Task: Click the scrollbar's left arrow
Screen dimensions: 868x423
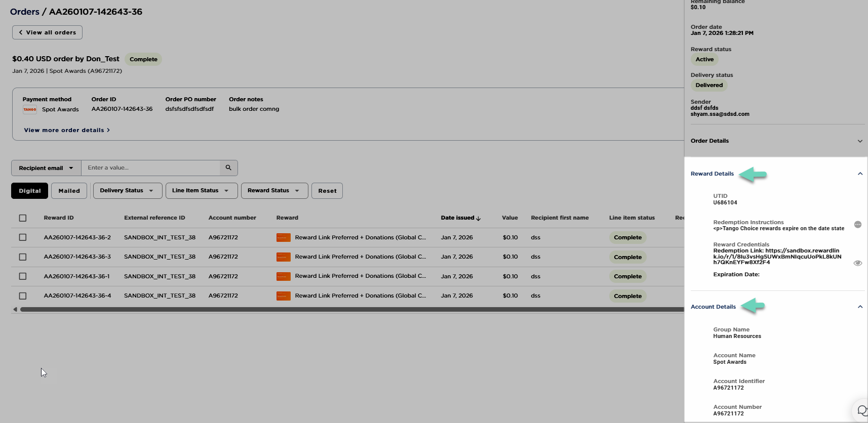Action: point(15,309)
